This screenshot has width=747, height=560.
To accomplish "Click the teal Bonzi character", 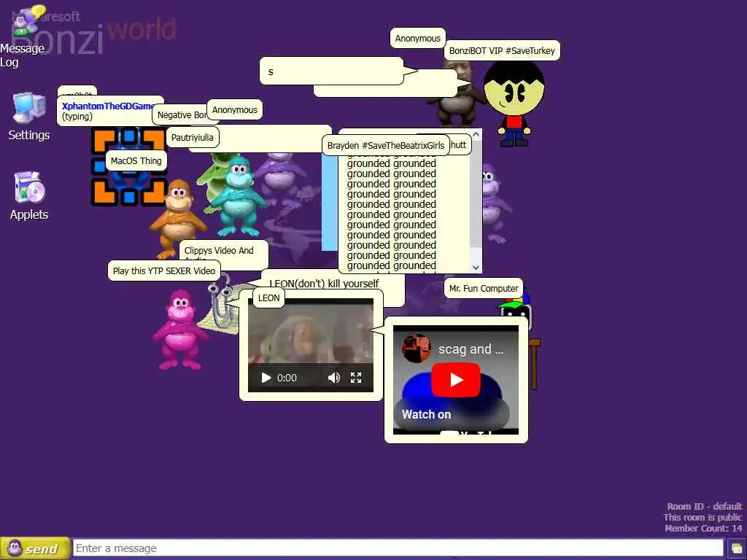I will tap(239, 196).
